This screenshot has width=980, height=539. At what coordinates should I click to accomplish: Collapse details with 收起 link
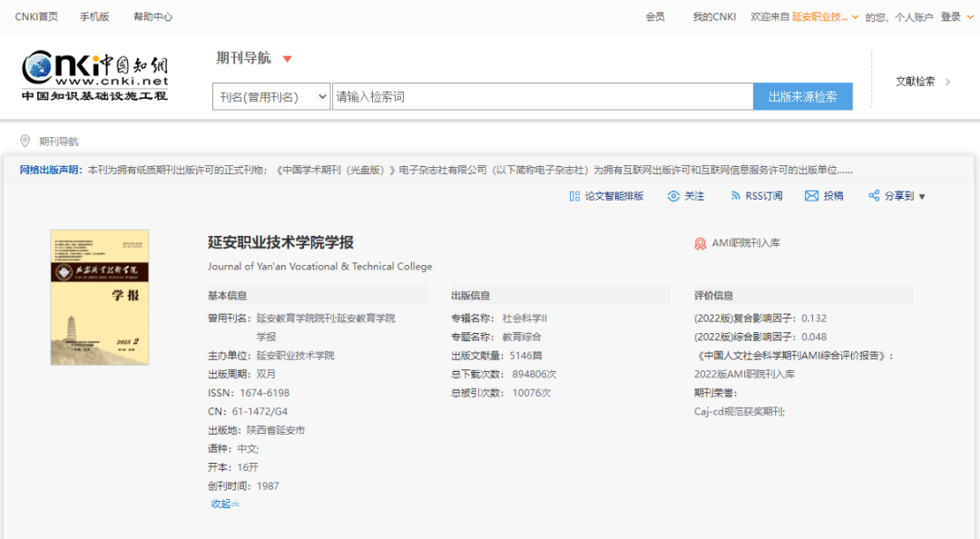pyautogui.click(x=225, y=504)
